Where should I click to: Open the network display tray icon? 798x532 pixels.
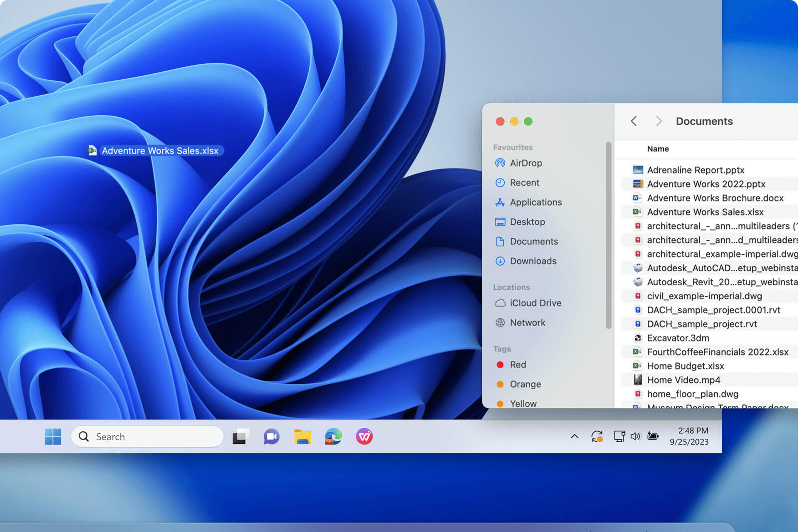pos(619,436)
